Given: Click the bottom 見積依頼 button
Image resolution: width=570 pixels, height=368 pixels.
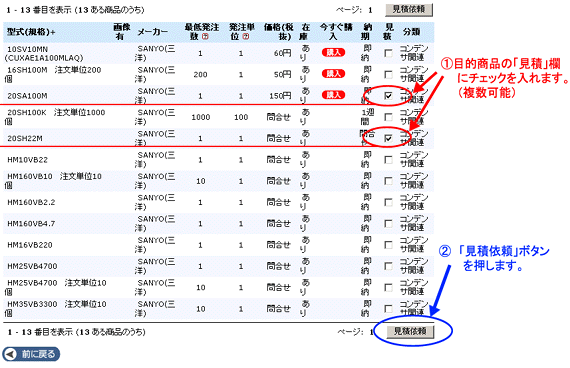Looking at the screenshot, I should [410, 331].
